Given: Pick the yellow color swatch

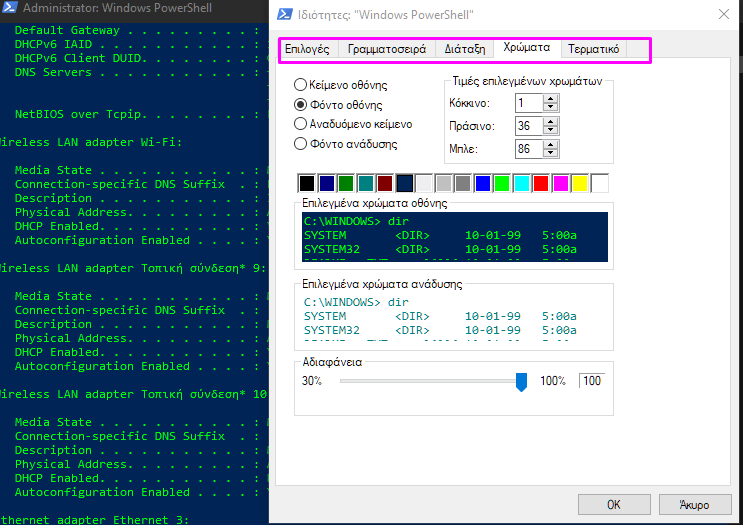Looking at the screenshot, I should [580, 183].
